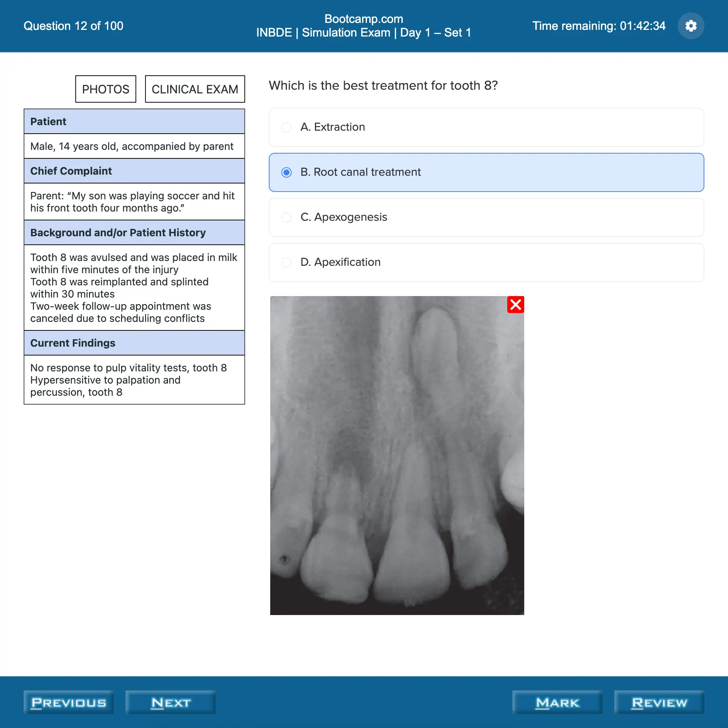Close the radiograph with red X
The height and width of the screenshot is (728, 728).
click(x=515, y=305)
